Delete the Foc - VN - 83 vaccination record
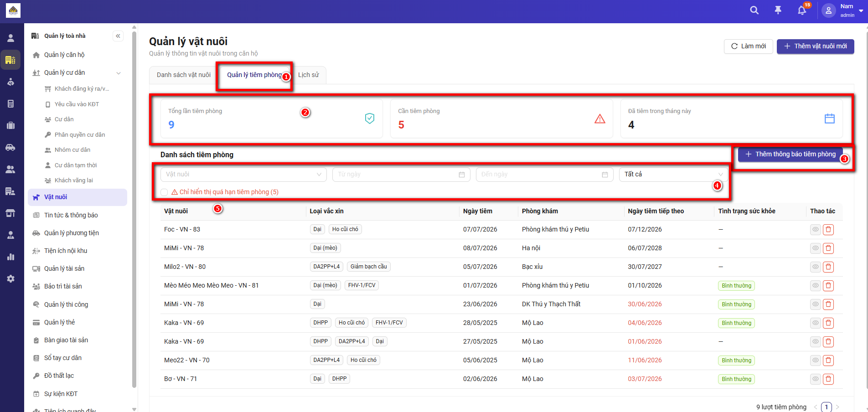Image resolution: width=868 pixels, height=412 pixels. tap(828, 230)
